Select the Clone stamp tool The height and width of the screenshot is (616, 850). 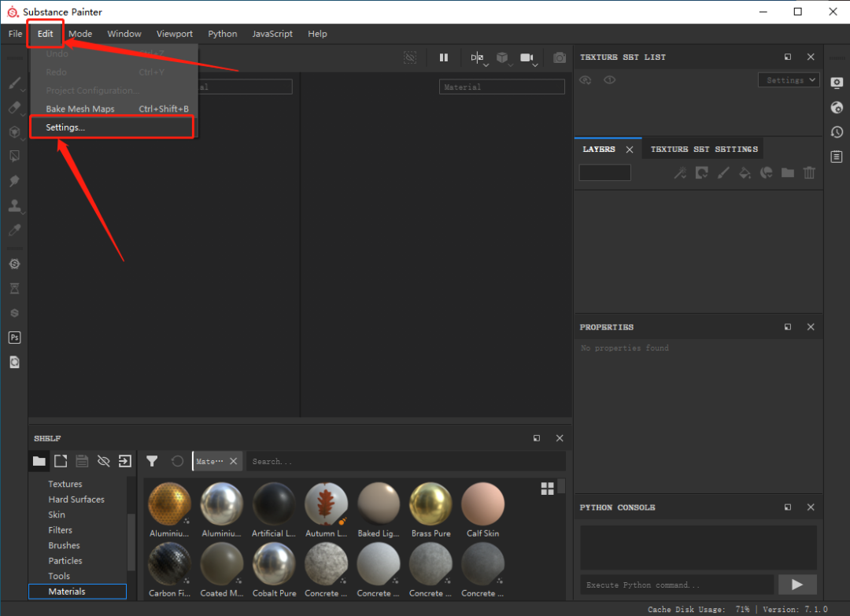15,205
